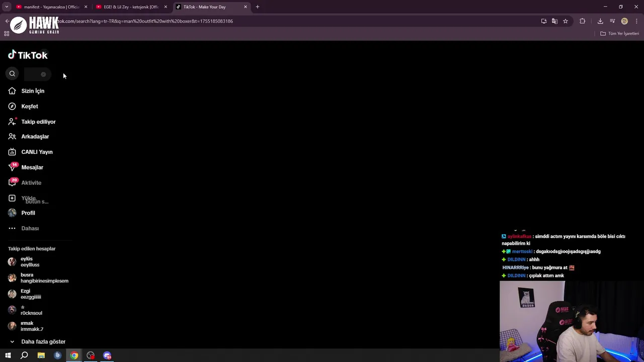The width and height of the screenshot is (644, 362).
Task: Bookmark this page with star icon
Action: click(566, 21)
